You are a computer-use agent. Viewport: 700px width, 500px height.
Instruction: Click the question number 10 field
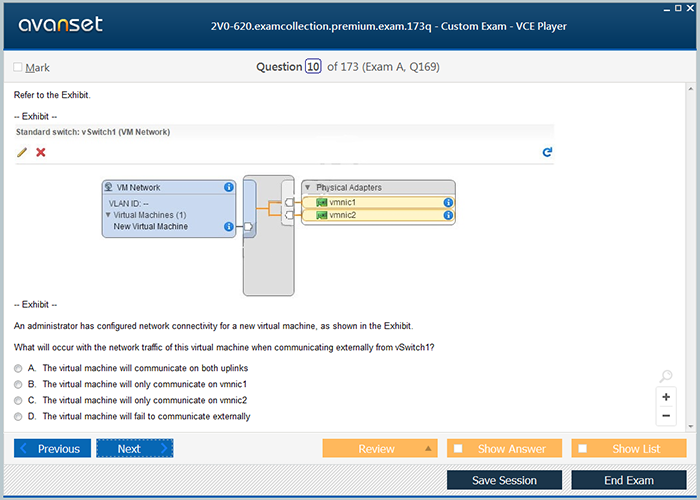point(313,67)
